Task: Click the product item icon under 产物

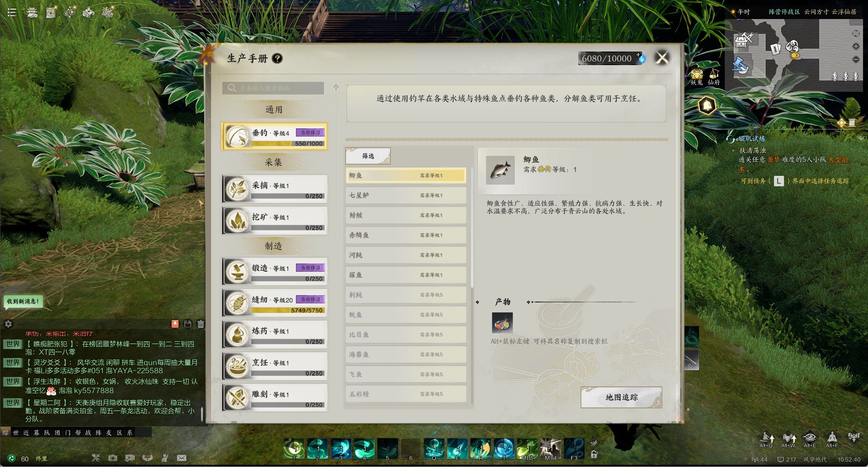Action: pyautogui.click(x=502, y=323)
